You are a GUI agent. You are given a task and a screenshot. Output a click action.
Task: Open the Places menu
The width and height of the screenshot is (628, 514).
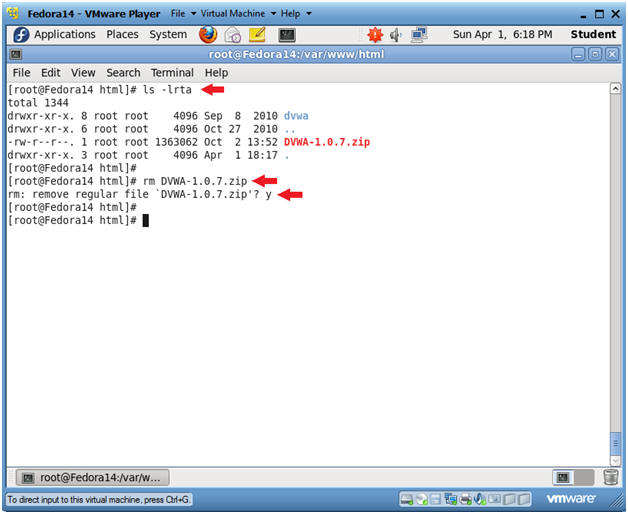point(122,34)
